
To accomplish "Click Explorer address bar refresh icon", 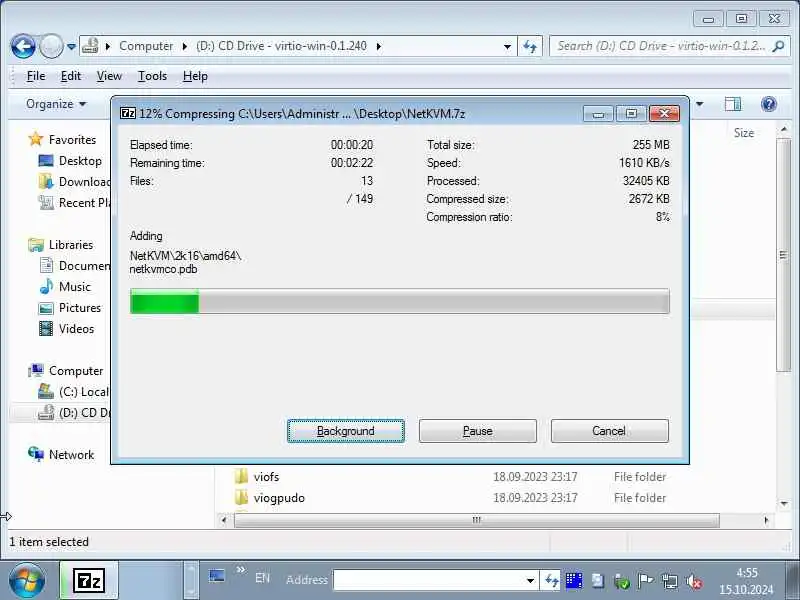I will click(530, 46).
